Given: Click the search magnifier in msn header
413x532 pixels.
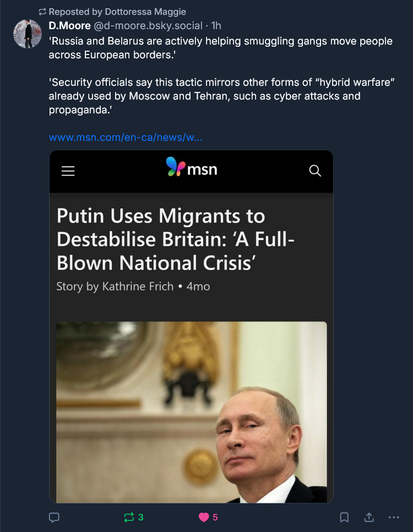Looking at the screenshot, I should (x=315, y=171).
